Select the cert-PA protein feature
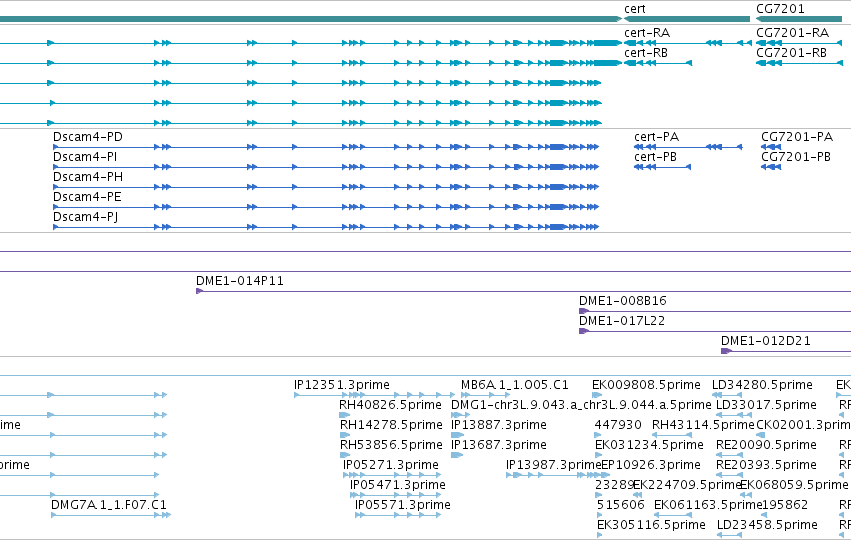The image size is (851, 540). coord(688,147)
